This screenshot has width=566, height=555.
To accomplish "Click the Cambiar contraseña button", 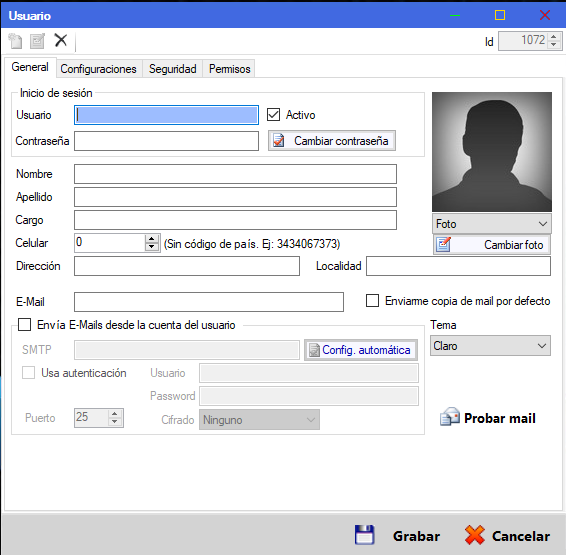I will (x=332, y=141).
